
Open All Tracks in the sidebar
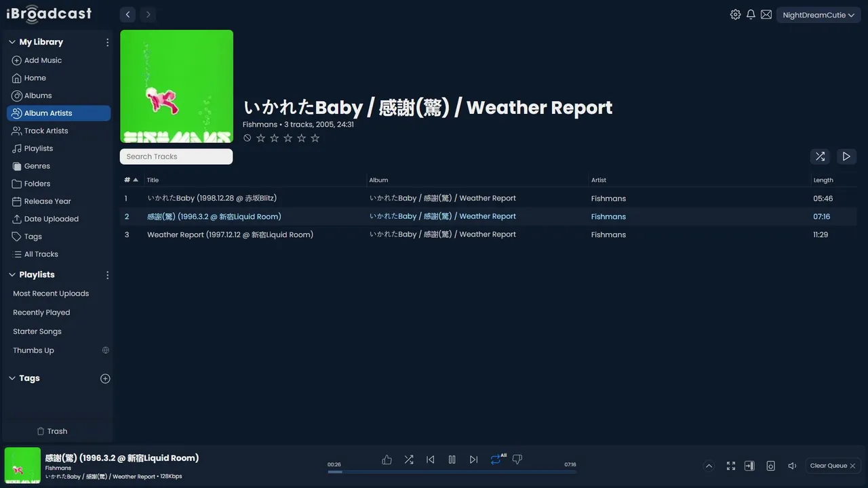[x=58, y=254]
